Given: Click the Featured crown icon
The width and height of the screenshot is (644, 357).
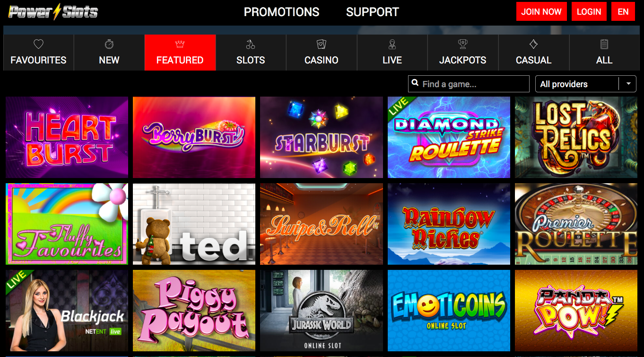Looking at the screenshot, I should point(180,45).
